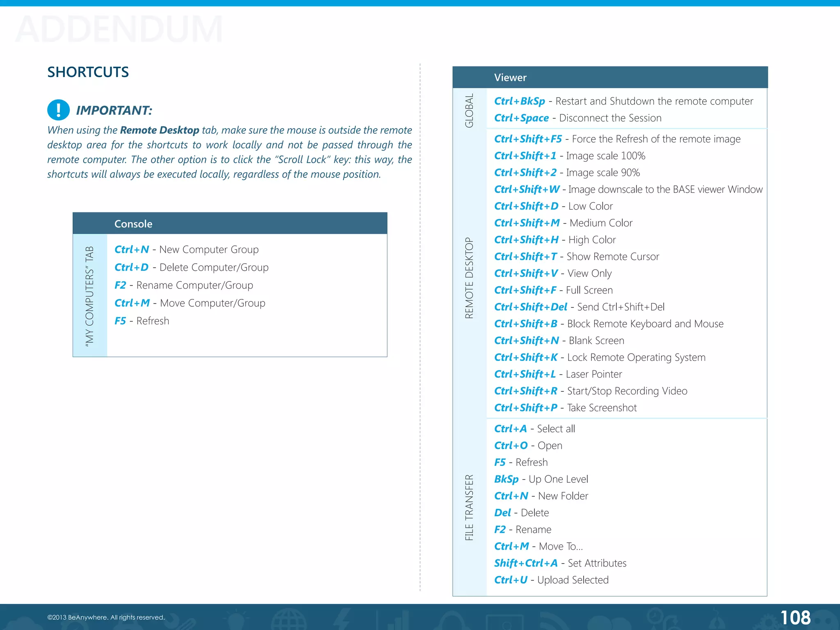
Task: Click the F2 Rename Computer/Group entry
Action: click(x=183, y=285)
